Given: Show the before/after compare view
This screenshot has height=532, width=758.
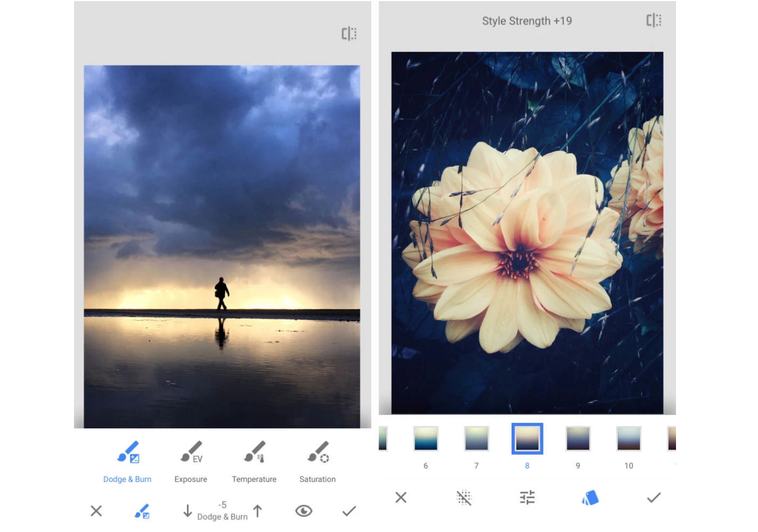Looking at the screenshot, I should [x=348, y=33].
